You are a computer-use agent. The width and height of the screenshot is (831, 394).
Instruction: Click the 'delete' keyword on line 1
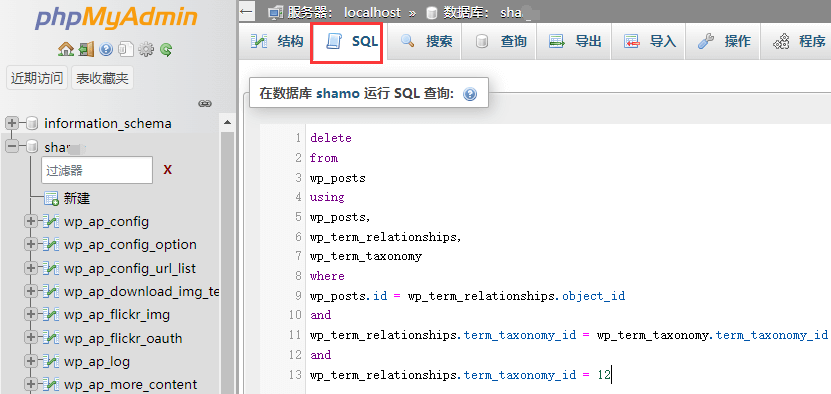tap(331, 138)
